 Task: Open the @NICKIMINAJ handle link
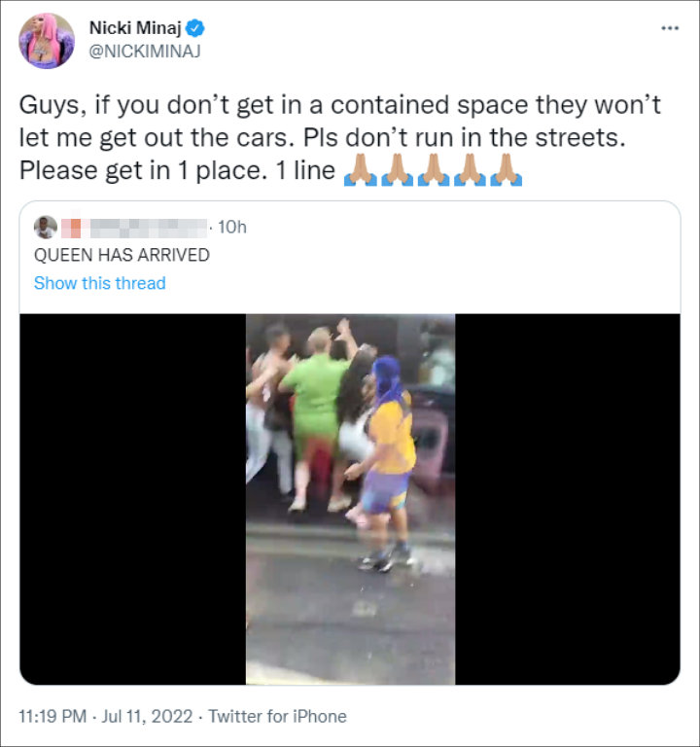pyautogui.click(x=145, y=51)
